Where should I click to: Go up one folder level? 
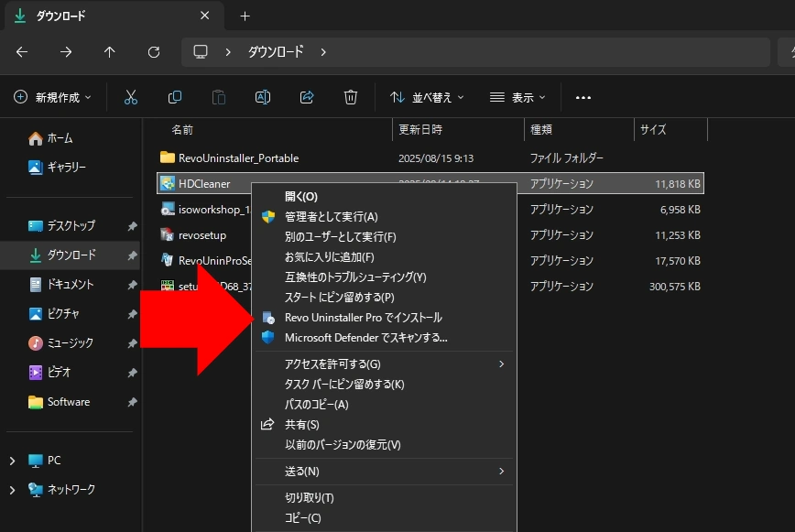(110, 51)
